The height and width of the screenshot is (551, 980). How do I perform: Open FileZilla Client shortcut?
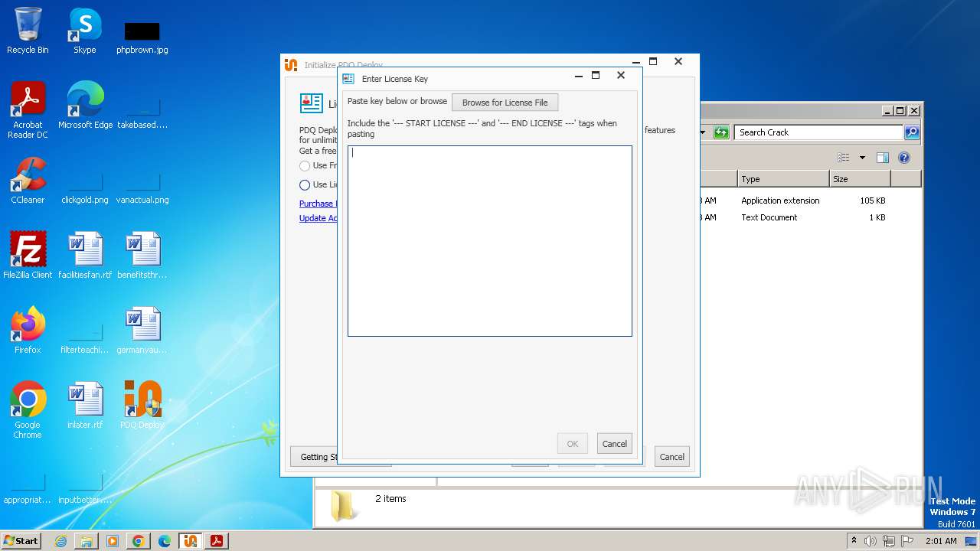[x=28, y=255]
